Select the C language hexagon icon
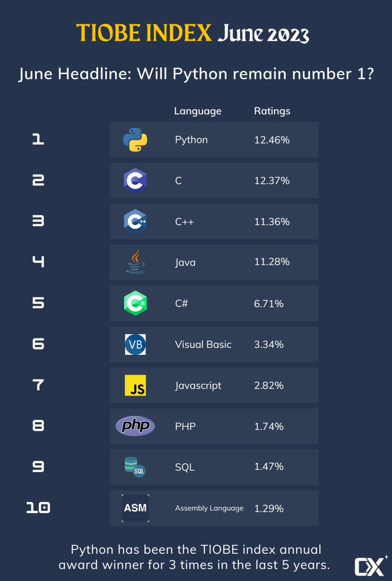This screenshot has height=581, width=392. pos(135,180)
